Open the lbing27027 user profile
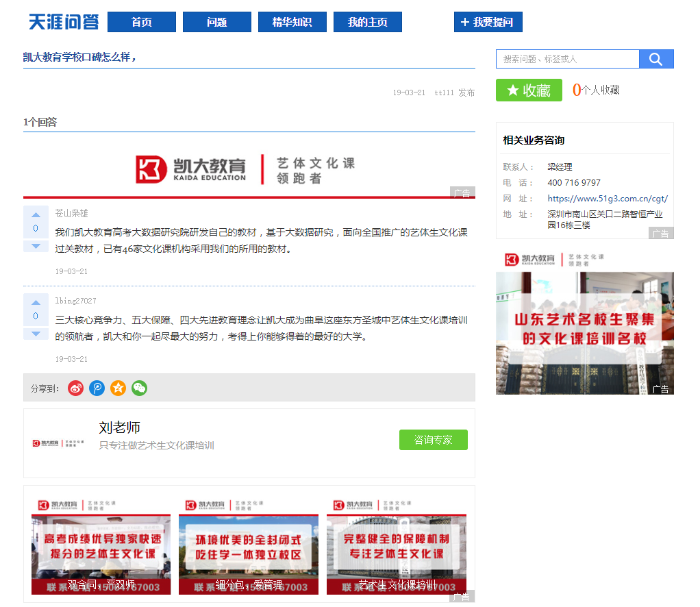The width and height of the screenshot is (700, 607). coord(75,301)
